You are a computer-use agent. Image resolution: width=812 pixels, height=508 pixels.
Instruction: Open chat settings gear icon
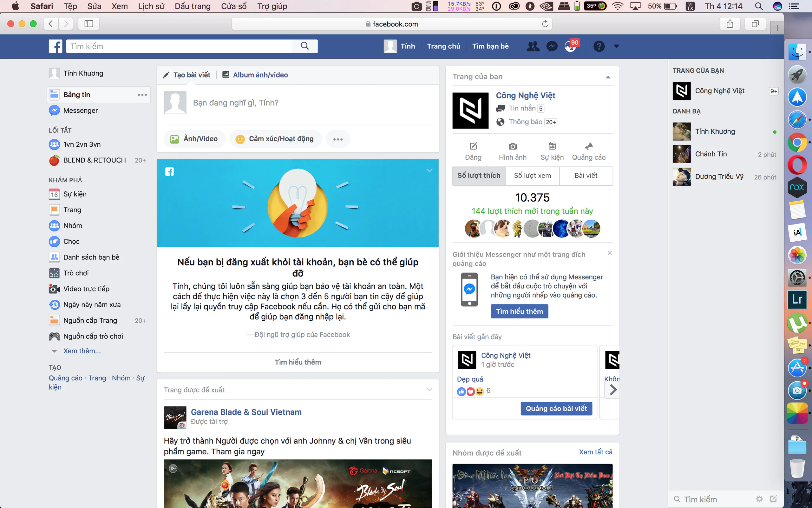click(759, 499)
